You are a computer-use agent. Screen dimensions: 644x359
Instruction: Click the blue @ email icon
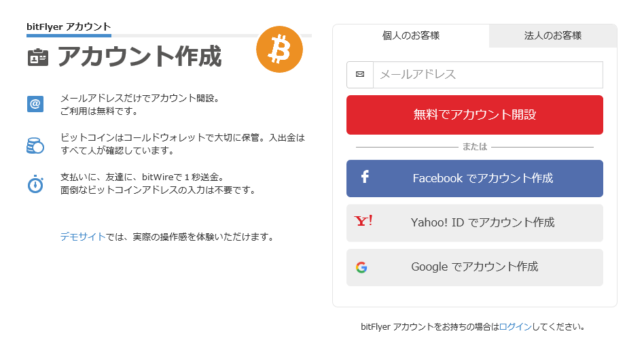35,104
